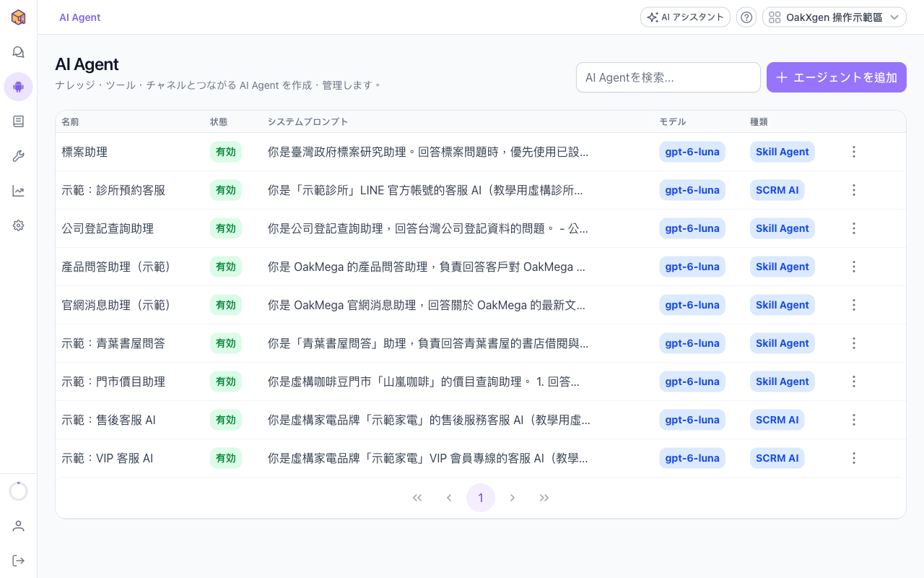Viewport: 924px width, 578px height.
Task: Click the 名前 column header
Action: pos(70,122)
